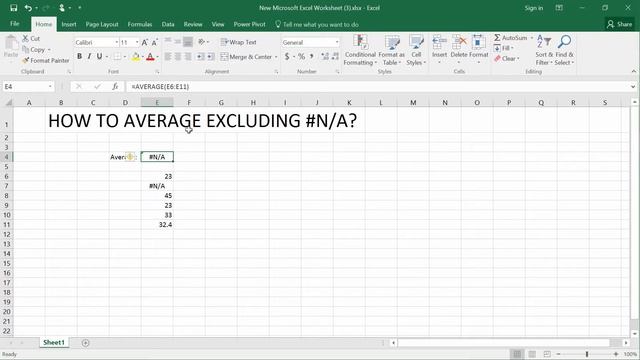The height and width of the screenshot is (360, 640).
Task: Apply the Fill Color bucket
Action: 136,57
